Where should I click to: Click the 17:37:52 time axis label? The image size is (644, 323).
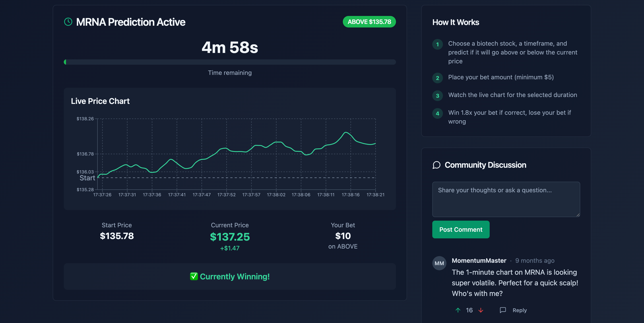click(x=227, y=195)
